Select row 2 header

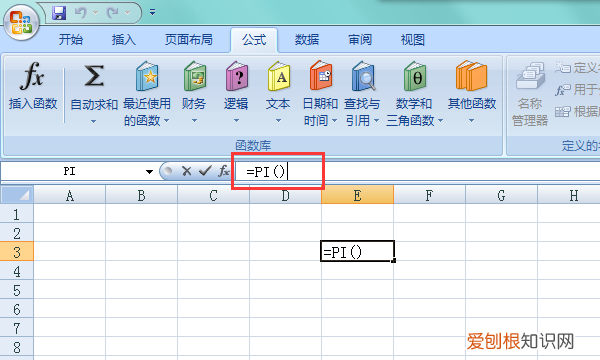point(17,233)
